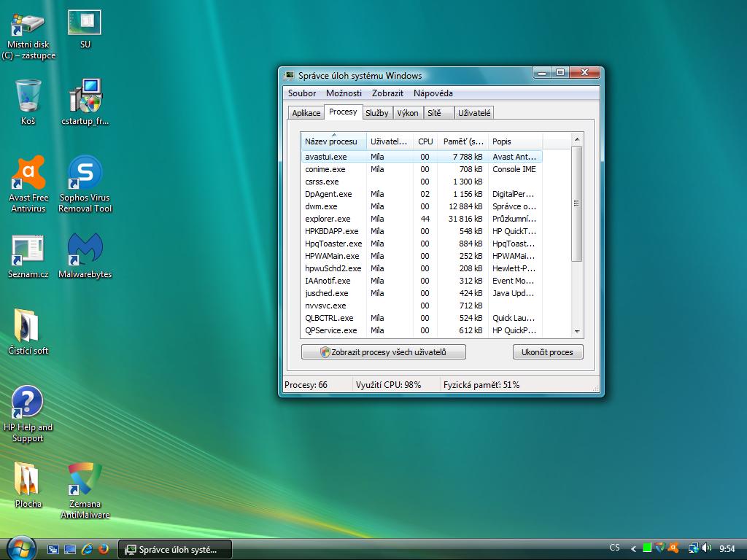
Task: Click the Windows Start orb
Action: point(20,548)
